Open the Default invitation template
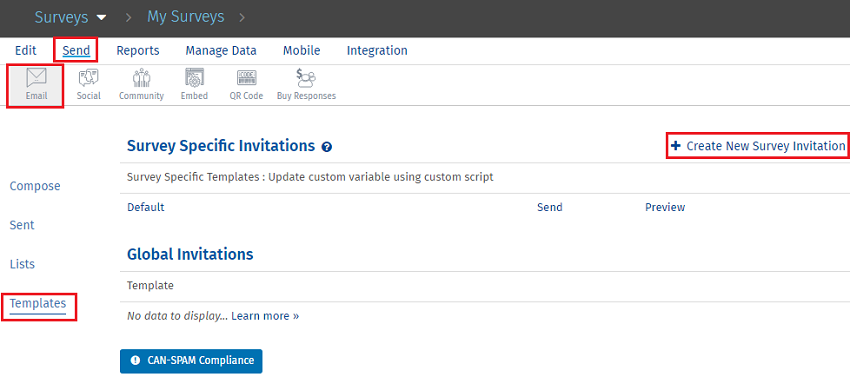Viewport: 850px width, 377px height. pos(145,207)
